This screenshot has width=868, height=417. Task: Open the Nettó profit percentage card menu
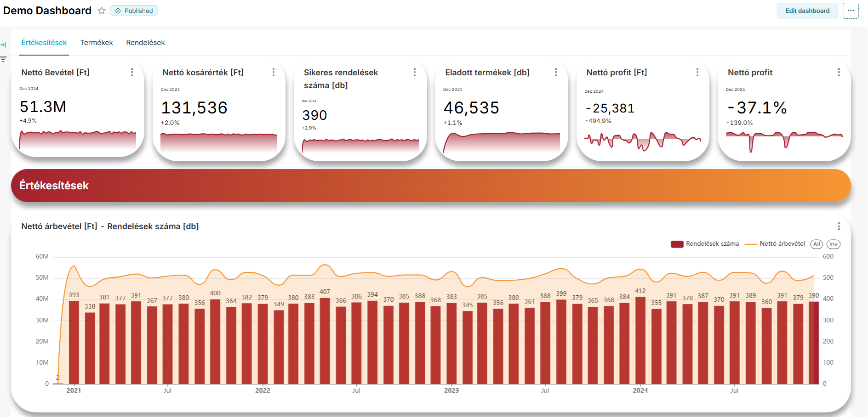pyautogui.click(x=839, y=72)
